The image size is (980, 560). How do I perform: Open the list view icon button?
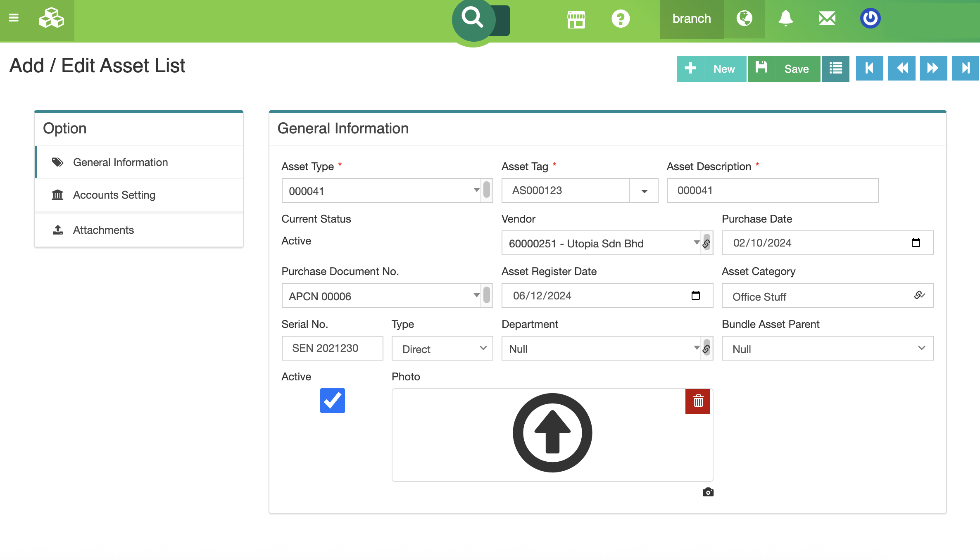(x=835, y=69)
